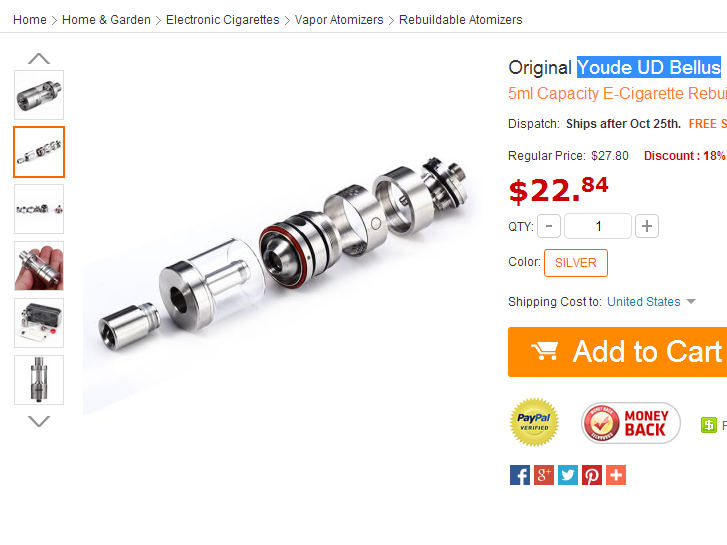The image size is (727, 545).
Task: Share on Twitter bird icon
Action: click(x=568, y=475)
